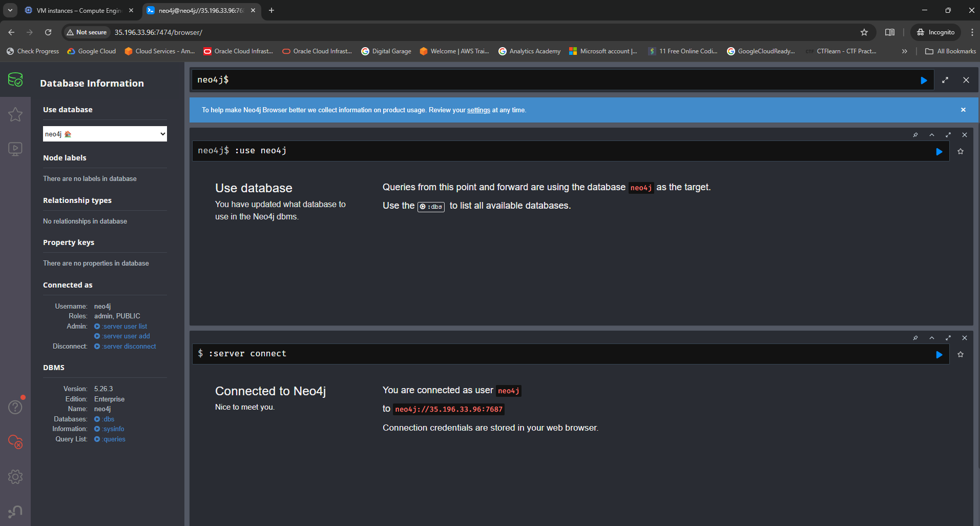This screenshot has width=980, height=526.
Task: Run the query in the main editor
Action: [924, 80]
